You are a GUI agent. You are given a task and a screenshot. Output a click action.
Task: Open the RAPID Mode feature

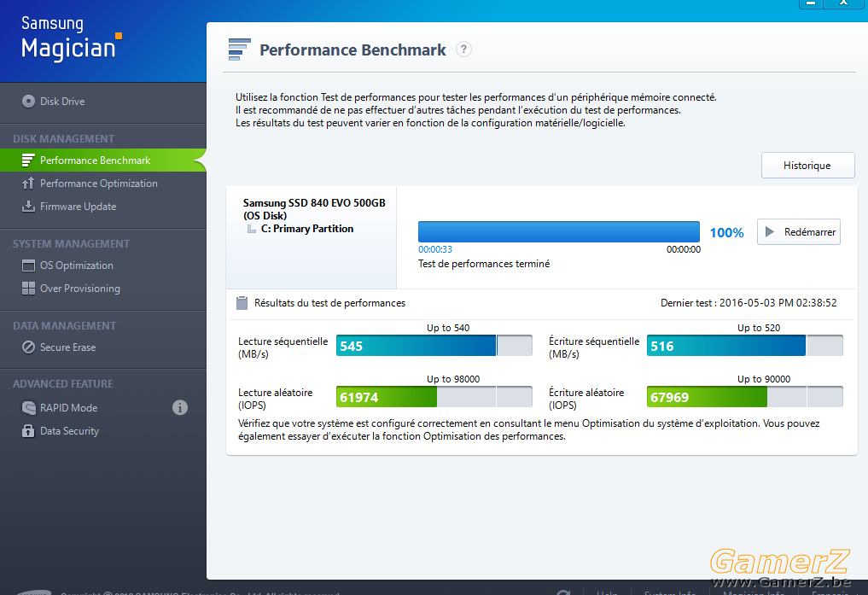pyautogui.click(x=68, y=408)
